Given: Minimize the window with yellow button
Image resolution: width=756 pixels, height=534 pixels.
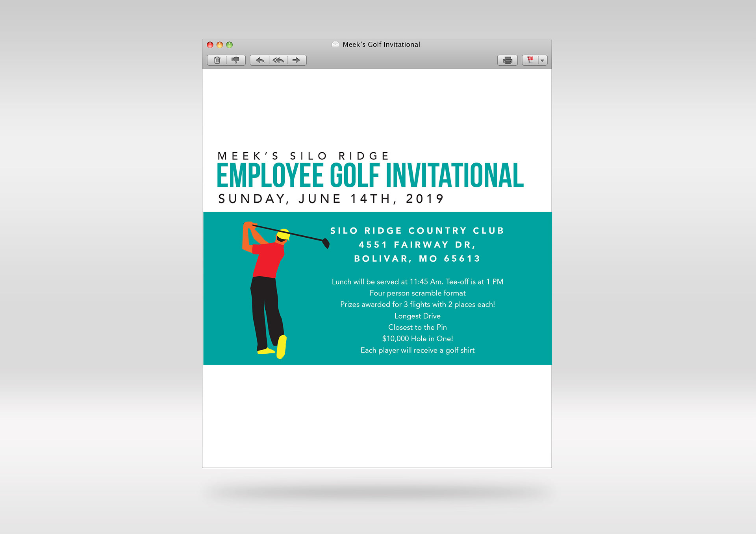Looking at the screenshot, I should coord(220,45).
